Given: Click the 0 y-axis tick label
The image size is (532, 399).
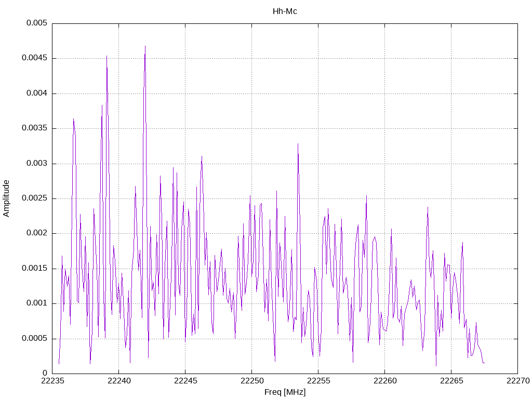Looking at the screenshot, I should tap(45, 373).
